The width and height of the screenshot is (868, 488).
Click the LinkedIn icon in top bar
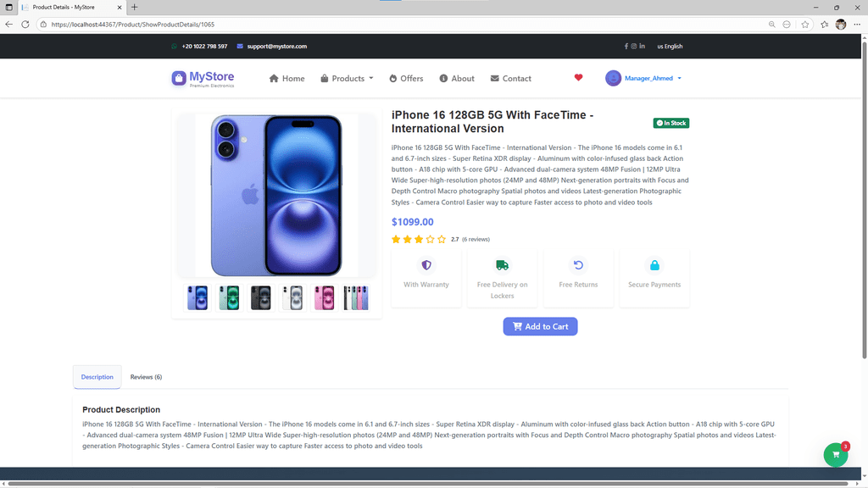[x=643, y=47]
